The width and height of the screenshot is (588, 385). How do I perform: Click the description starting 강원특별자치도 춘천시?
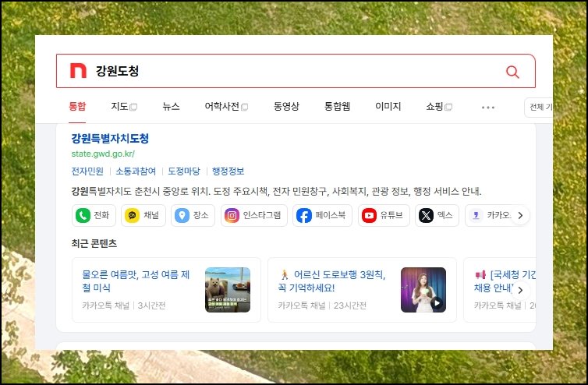pos(276,192)
